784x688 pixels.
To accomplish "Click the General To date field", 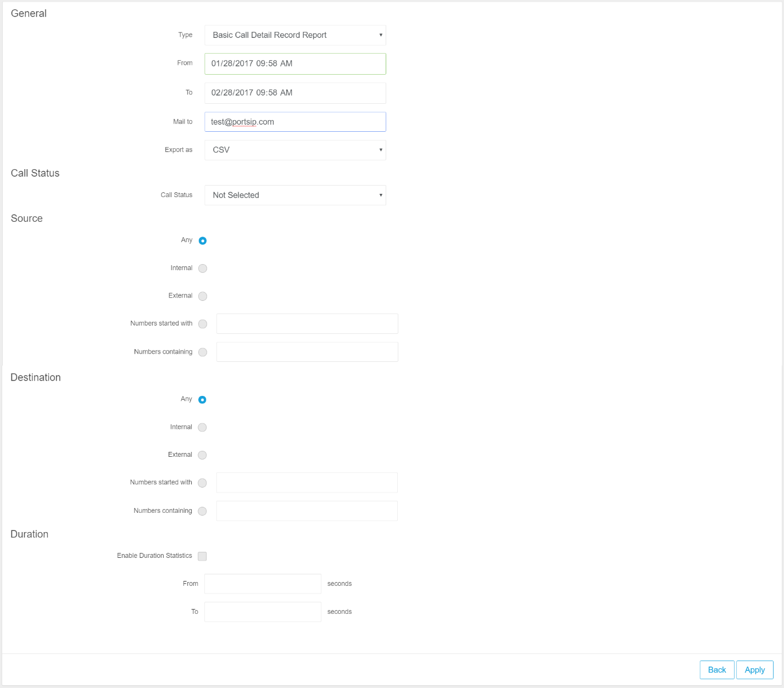I will pyautogui.click(x=295, y=93).
